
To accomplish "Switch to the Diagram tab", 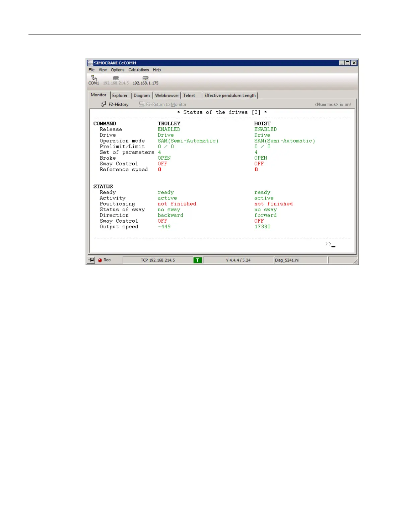I will (142, 96).
